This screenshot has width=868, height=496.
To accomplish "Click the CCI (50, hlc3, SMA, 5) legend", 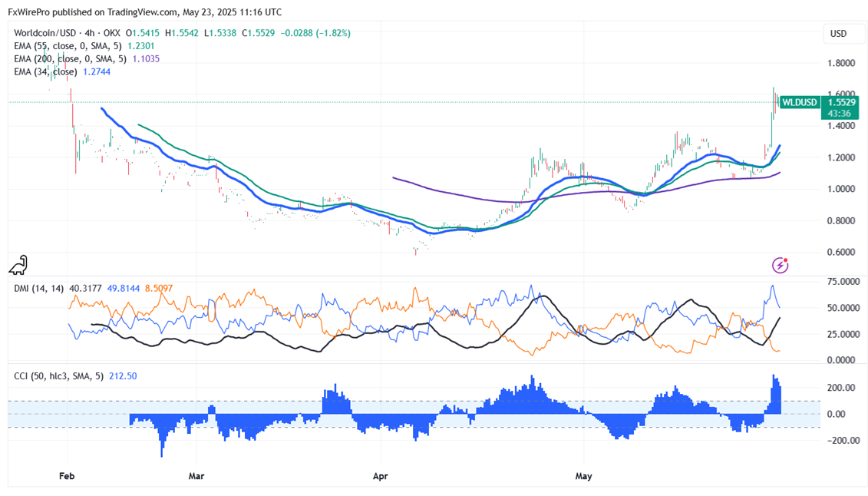I will click(58, 376).
